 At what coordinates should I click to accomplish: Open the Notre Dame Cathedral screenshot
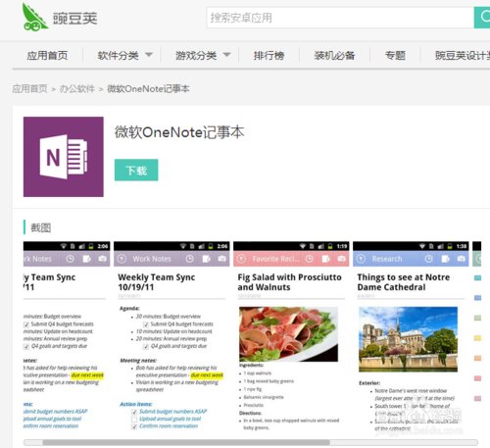[411, 336]
